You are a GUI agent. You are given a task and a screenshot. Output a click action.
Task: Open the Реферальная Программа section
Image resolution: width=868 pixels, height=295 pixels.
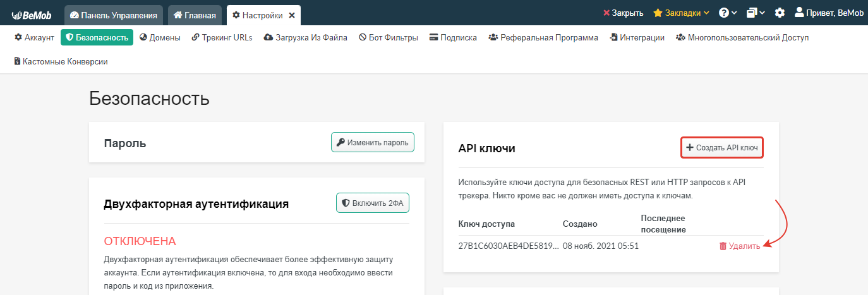pyautogui.click(x=543, y=37)
